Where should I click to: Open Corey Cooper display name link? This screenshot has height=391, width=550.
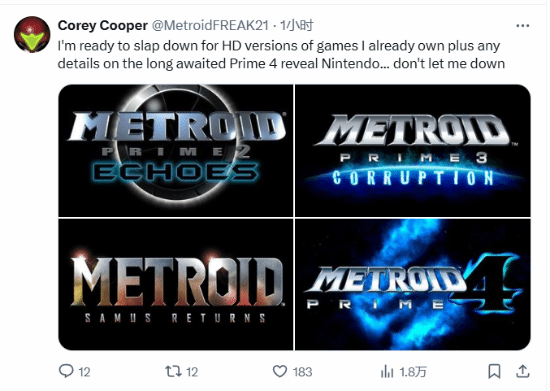coord(102,26)
